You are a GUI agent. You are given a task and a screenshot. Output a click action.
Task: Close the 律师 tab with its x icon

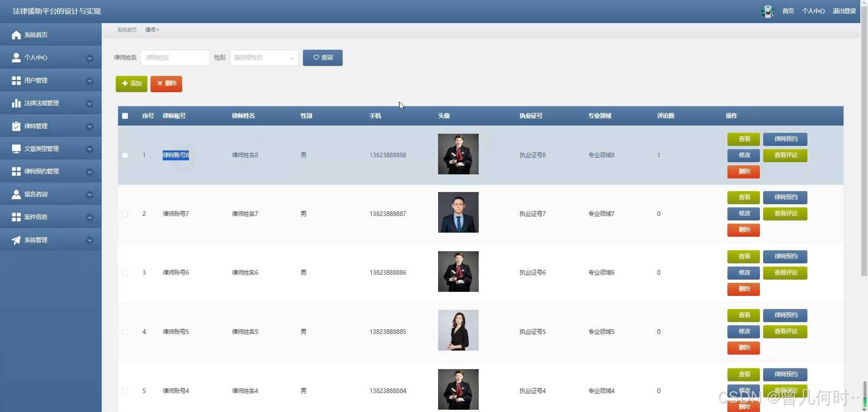158,30
